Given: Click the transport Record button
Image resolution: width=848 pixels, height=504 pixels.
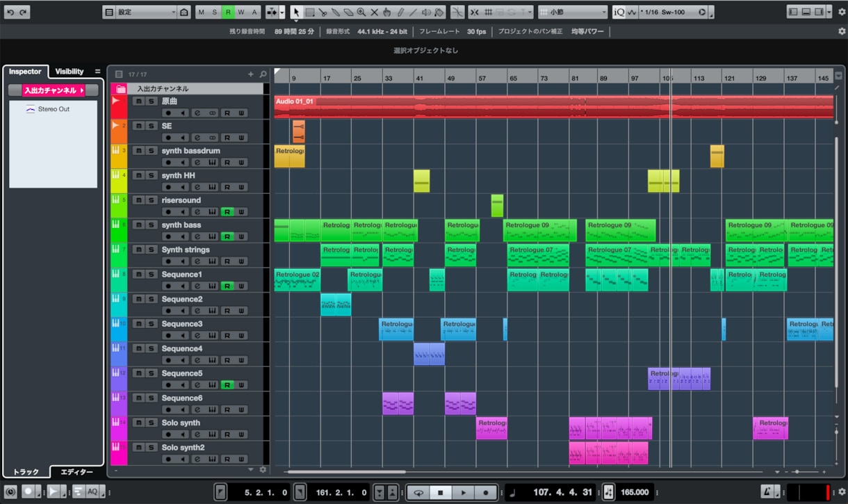Looking at the screenshot, I should point(485,492).
